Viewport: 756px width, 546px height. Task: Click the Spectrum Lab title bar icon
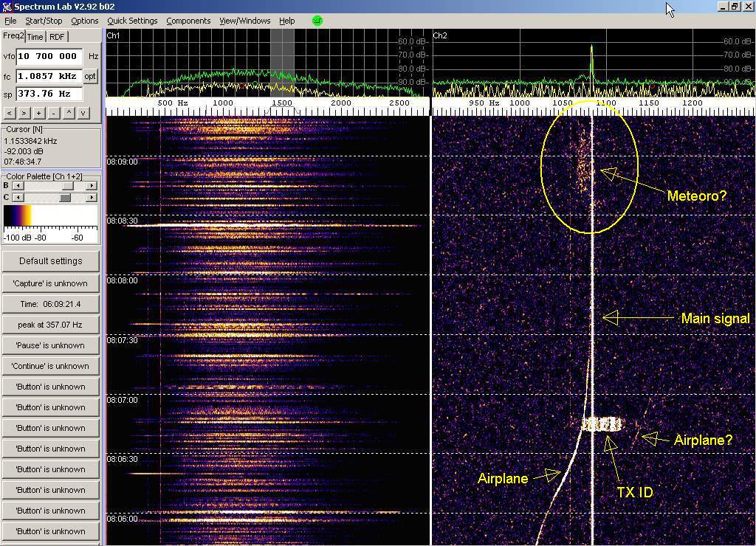(x=7, y=7)
